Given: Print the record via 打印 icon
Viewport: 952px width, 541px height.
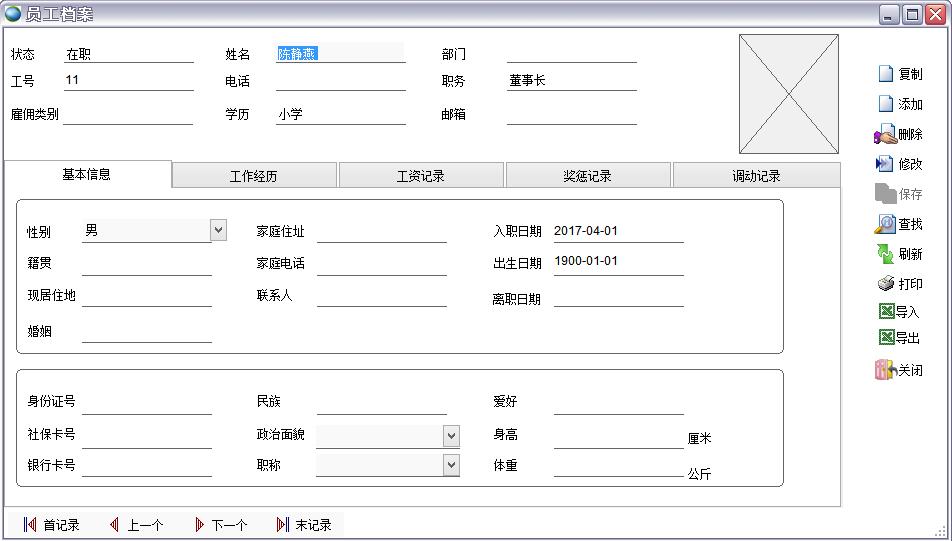Looking at the screenshot, I should coord(885,284).
